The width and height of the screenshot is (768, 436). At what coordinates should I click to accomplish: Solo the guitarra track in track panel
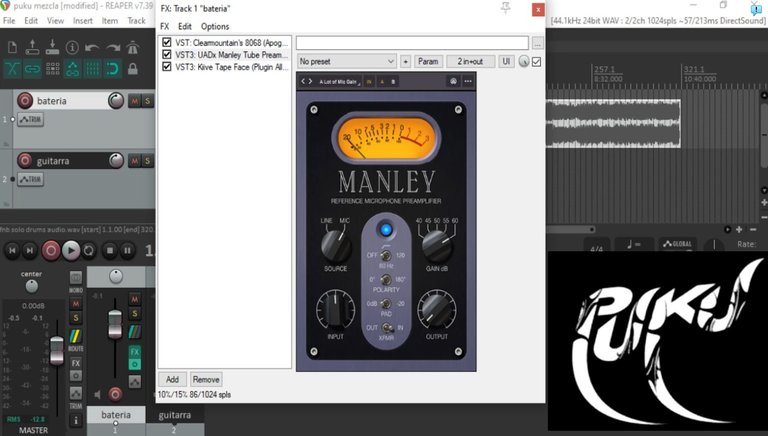(x=147, y=161)
